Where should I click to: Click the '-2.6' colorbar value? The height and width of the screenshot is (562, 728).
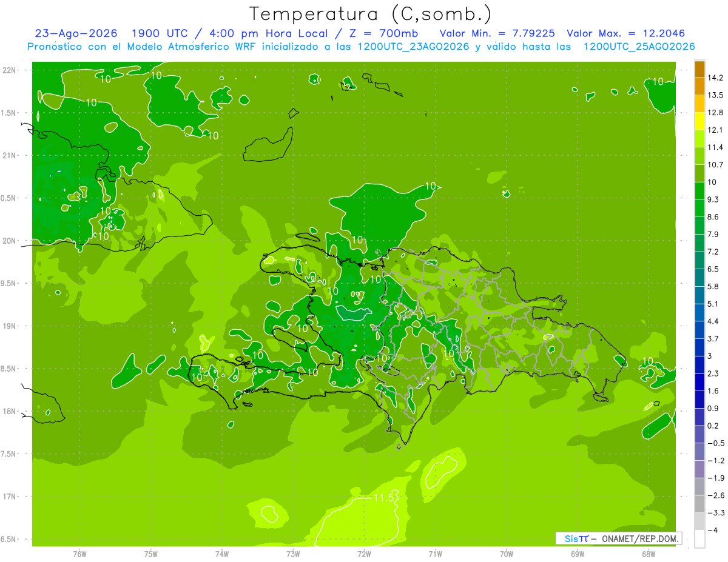coord(716,495)
